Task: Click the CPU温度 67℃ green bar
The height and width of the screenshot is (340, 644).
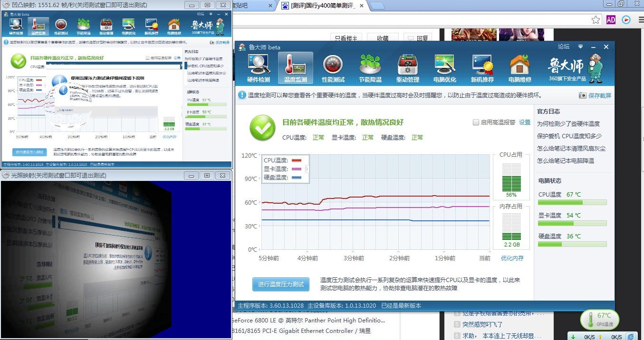Action: [x=572, y=202]
